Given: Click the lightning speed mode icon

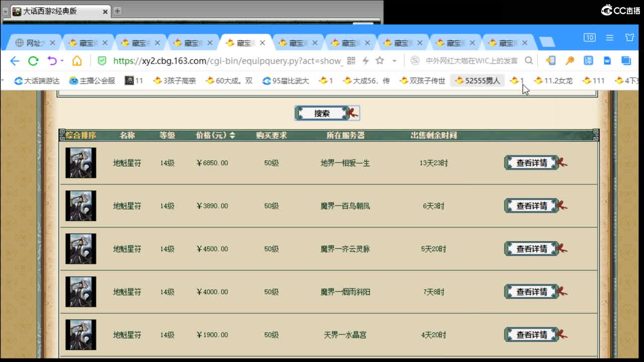Looking at the screenshot, I should 366,61.
